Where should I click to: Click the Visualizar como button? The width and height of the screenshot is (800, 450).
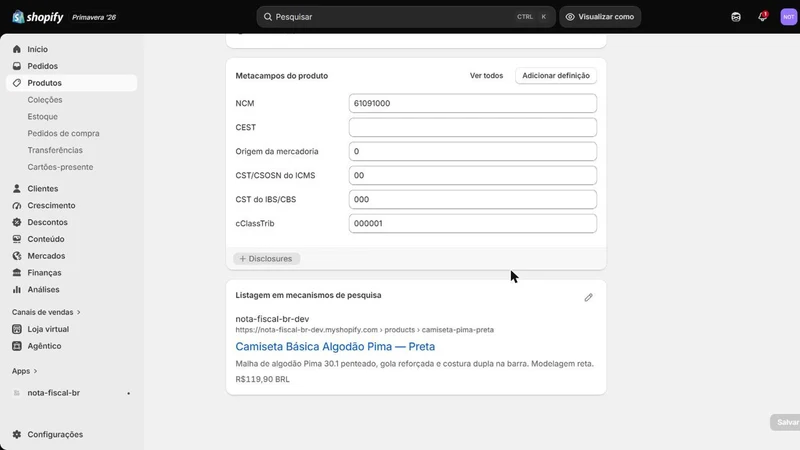600,17
